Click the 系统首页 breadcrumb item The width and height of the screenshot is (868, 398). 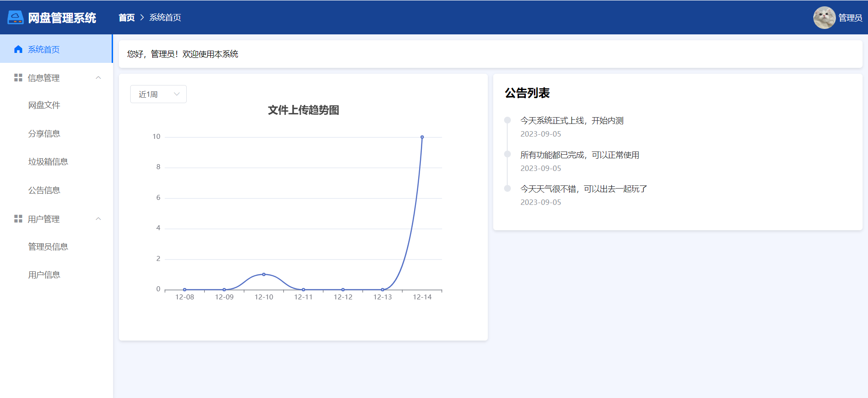165,18
